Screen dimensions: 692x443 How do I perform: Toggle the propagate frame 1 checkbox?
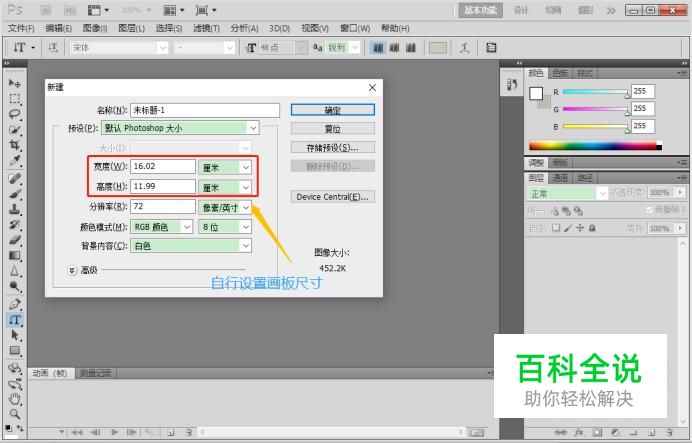[x=649, y=210]
